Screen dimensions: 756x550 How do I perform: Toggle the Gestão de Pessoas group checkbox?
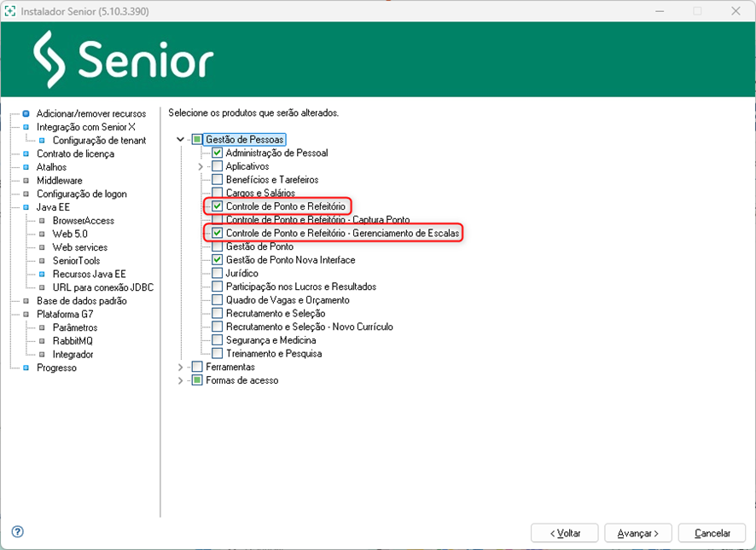click(197, 139)
